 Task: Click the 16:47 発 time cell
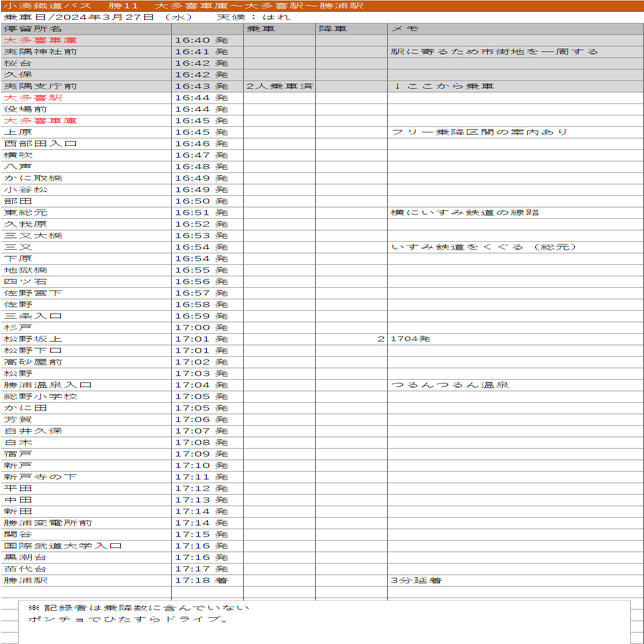pyautogui.click(x=207, y=155)
